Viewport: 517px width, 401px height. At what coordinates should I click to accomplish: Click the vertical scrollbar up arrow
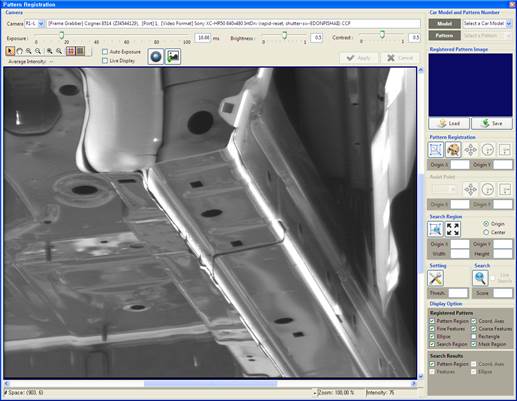point(421,70)
